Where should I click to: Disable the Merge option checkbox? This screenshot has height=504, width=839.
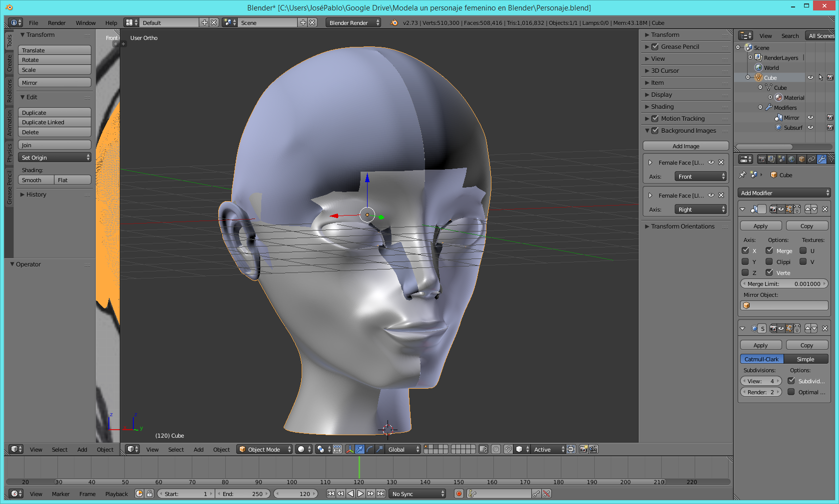(769, 251)
